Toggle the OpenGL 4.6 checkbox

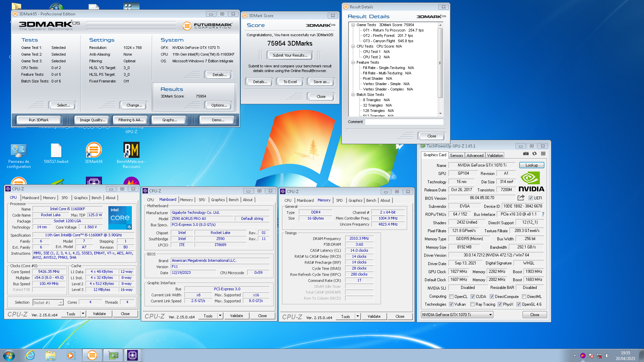519,304
